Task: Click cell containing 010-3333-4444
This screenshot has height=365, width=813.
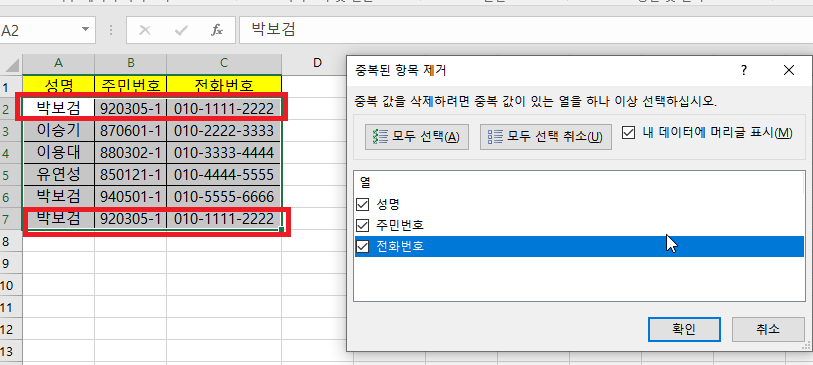Action: (x=224, y=152)
